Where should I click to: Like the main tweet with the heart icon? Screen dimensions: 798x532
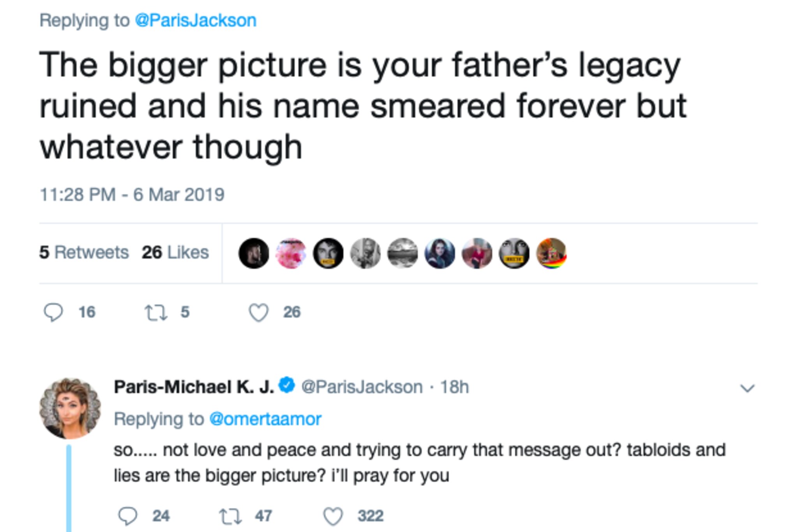259,312
